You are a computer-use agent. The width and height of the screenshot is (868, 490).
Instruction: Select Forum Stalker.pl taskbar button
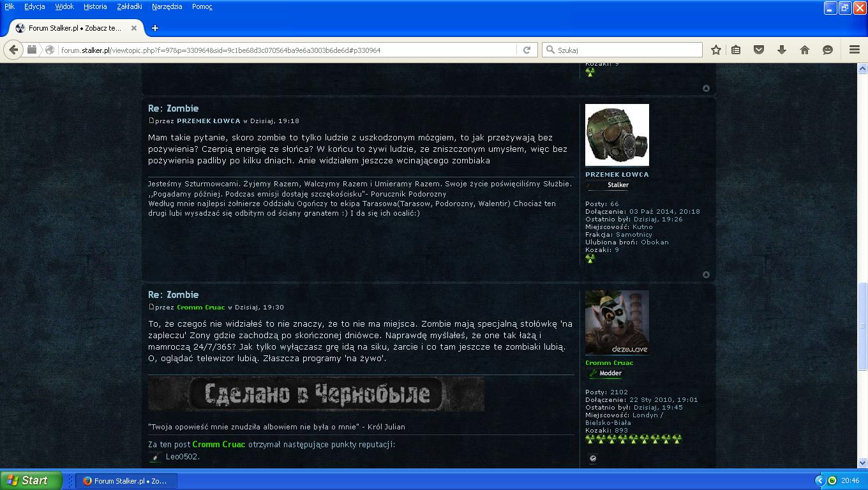(x=126, y=480)
